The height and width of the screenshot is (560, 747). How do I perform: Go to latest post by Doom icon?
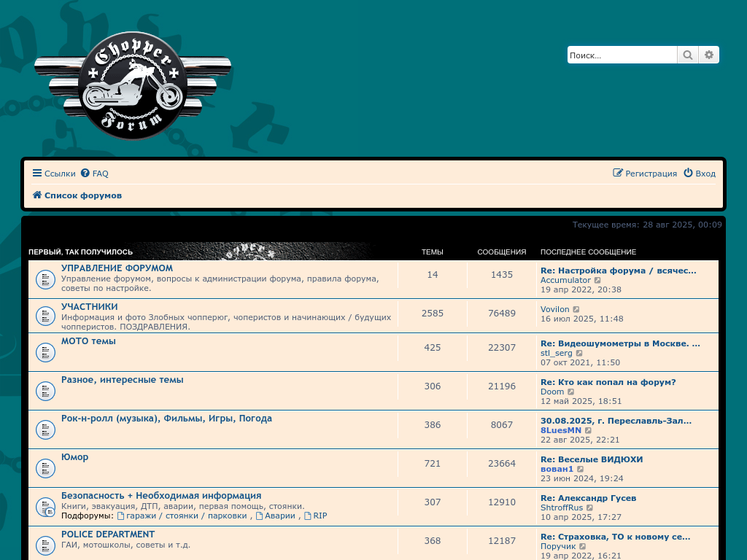pyautogui.click(x=571, y=392)
